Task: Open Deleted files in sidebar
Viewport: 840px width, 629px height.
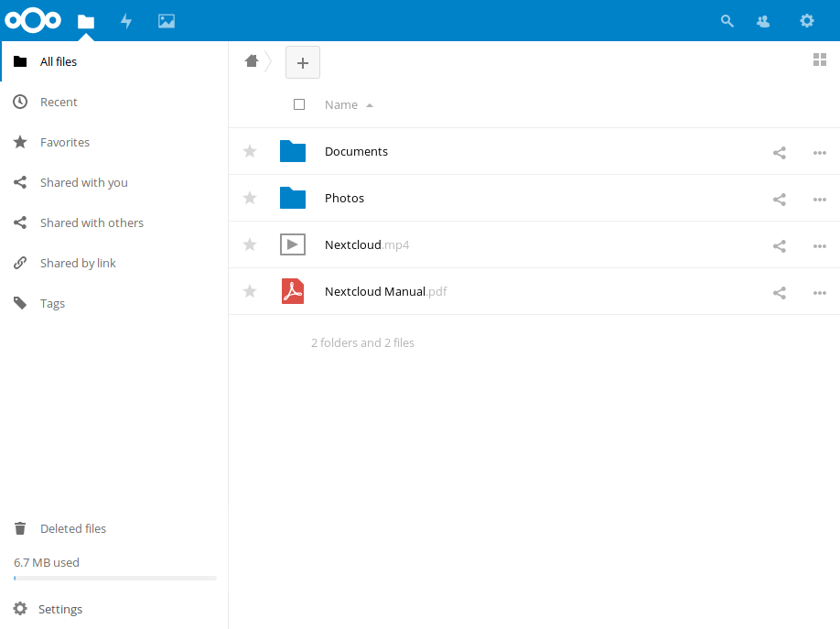Action: click(72, 529)
